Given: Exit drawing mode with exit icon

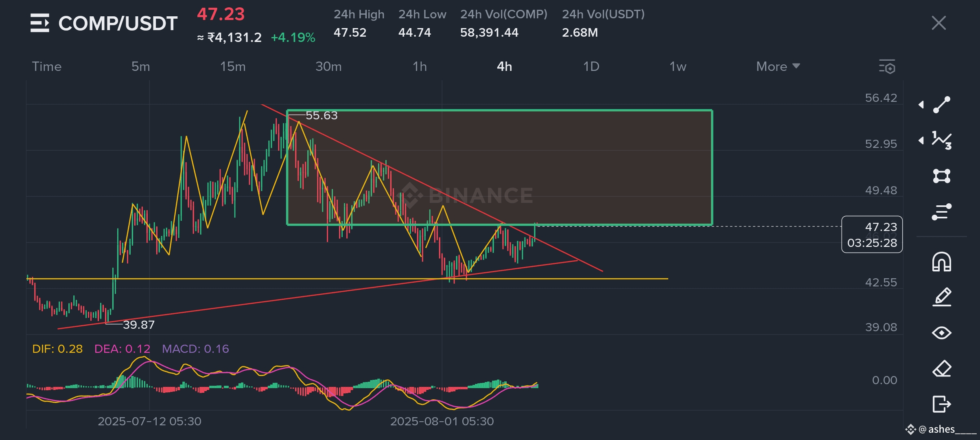Looking at the screenshot, I should [x=941, y=404].
